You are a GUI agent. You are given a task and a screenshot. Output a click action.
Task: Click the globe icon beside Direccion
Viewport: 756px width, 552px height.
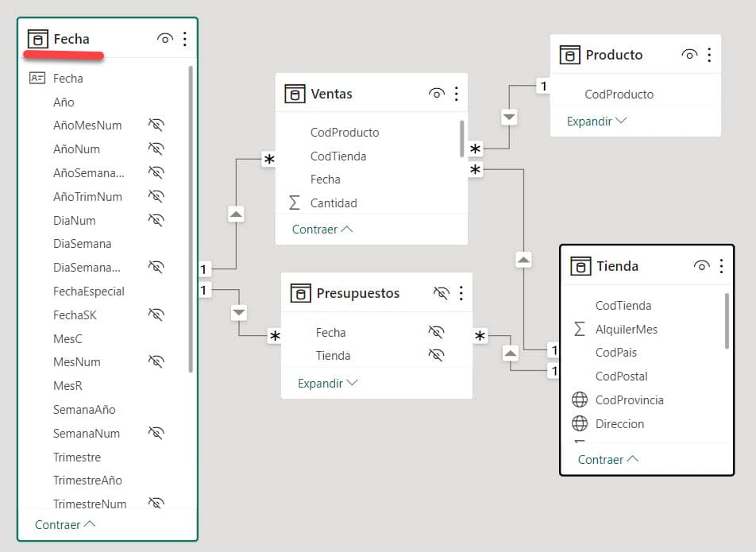580,423
